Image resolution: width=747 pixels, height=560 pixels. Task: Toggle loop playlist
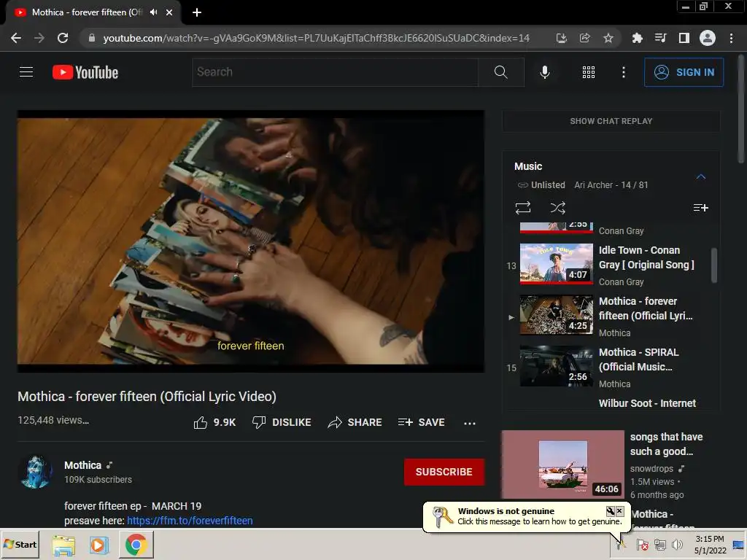pyautogui.click(x=522, y=208)
